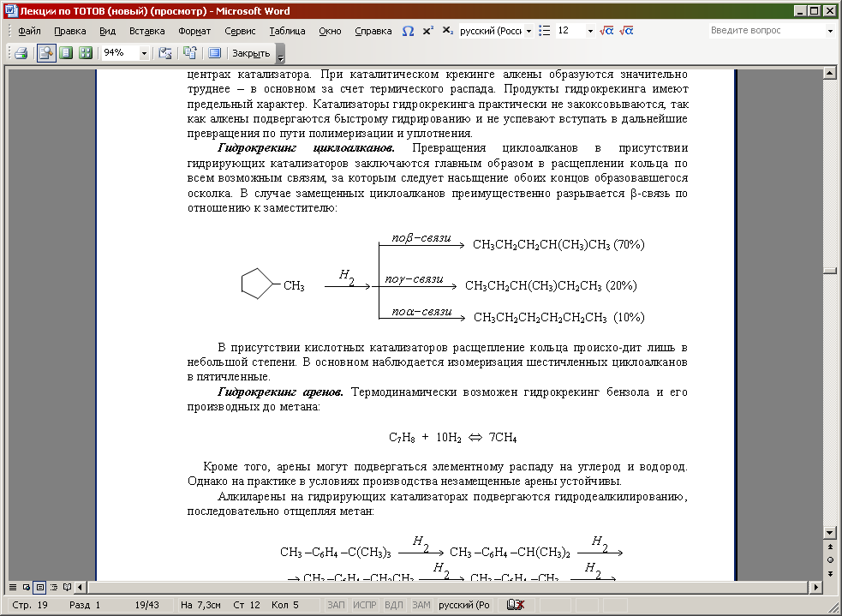The height and width of the screenshot is (616, 842).
Task: Click the methylcyclopentane ring structure
Action: coord(272,284)
